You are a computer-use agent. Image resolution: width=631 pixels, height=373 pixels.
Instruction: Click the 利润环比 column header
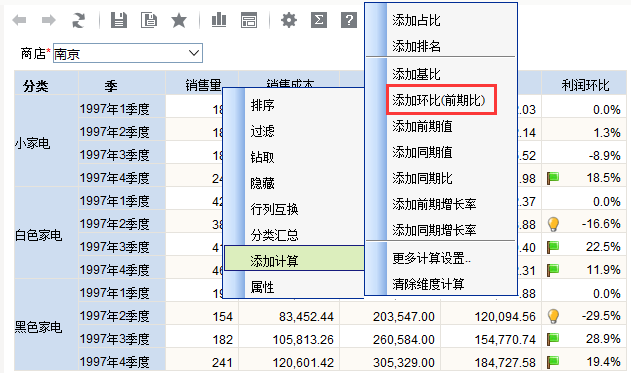[x=585, y=85]
